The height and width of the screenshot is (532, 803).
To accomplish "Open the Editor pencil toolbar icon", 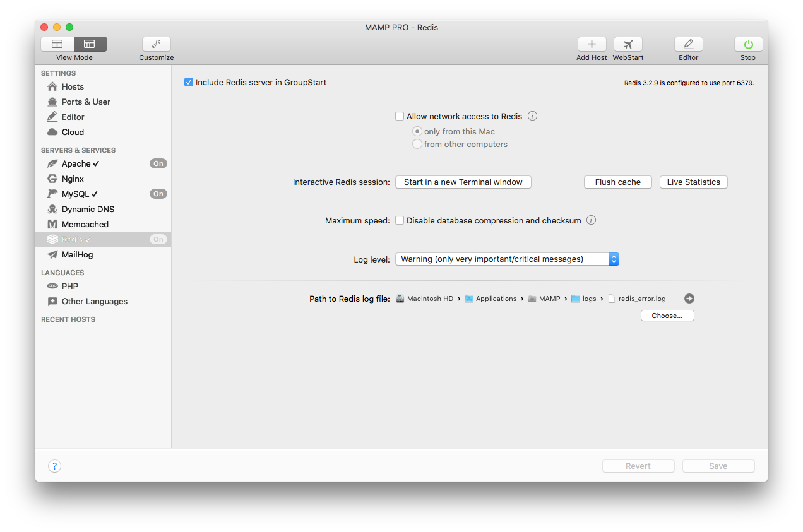I will 688,44.
